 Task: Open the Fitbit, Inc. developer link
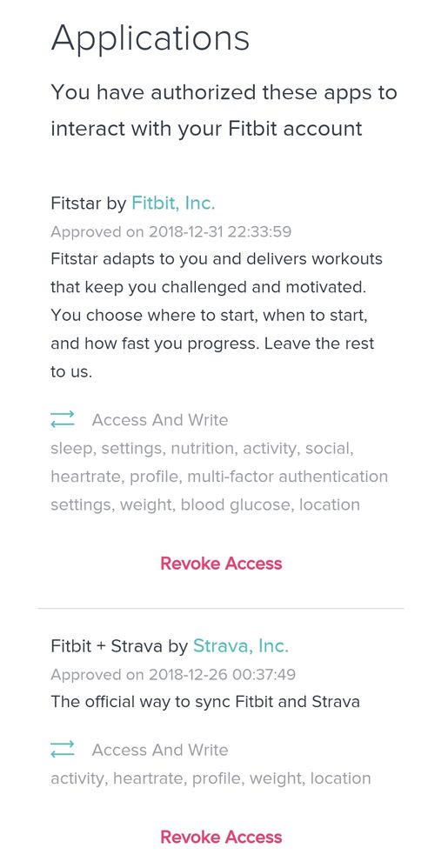point(173,204)
